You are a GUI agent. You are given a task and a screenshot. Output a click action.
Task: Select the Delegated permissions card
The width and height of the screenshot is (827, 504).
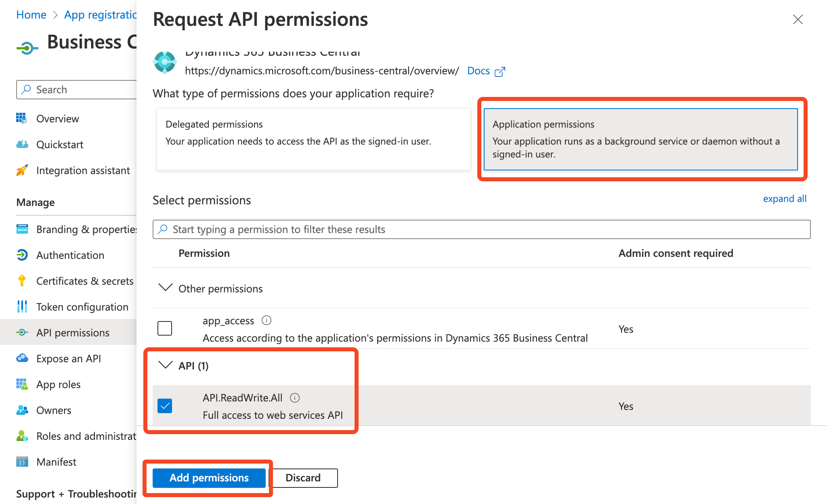pos(313,139)
